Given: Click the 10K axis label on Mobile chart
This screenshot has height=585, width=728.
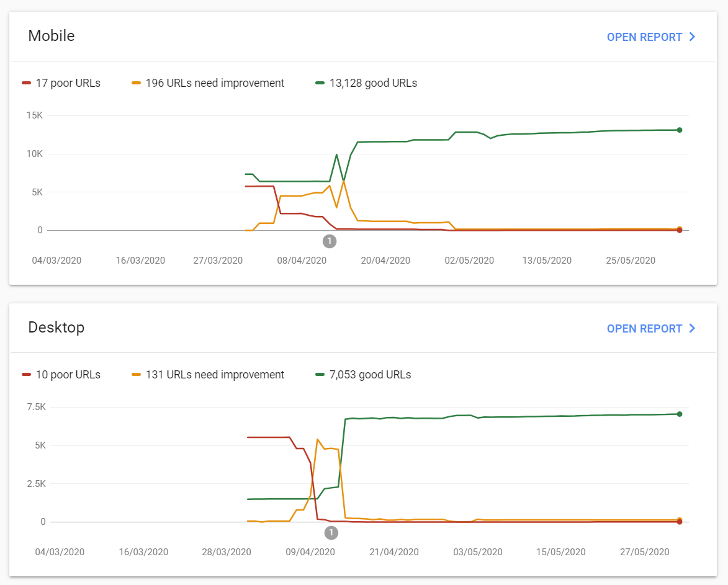Looking at the screenshot, I should [34, 154].
